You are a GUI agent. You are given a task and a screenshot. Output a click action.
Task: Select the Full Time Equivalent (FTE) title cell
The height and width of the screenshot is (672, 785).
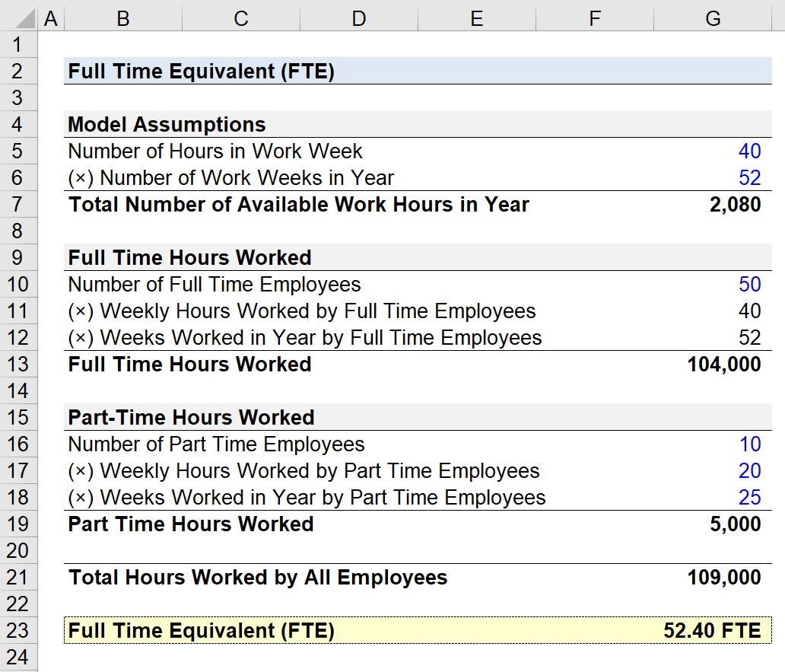[x=123, y=71]
